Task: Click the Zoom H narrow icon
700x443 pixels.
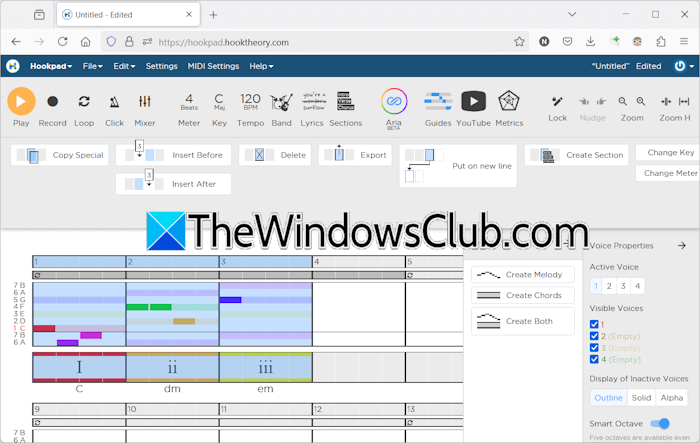Action: tap(666, 102)
